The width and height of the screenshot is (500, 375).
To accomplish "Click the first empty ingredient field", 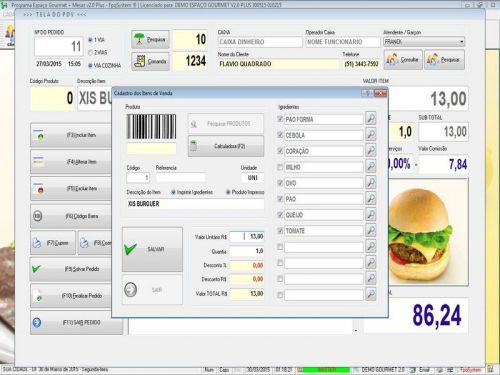I will coord(323,247).
